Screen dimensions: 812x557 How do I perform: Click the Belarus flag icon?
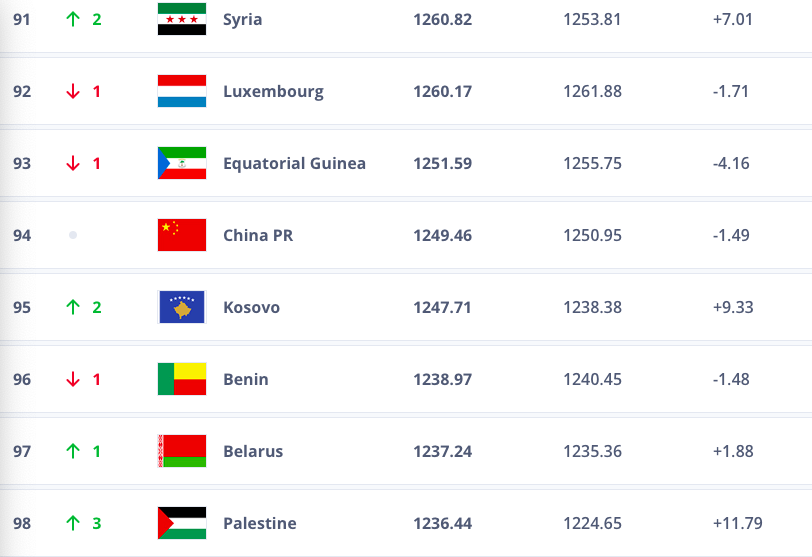182,451
